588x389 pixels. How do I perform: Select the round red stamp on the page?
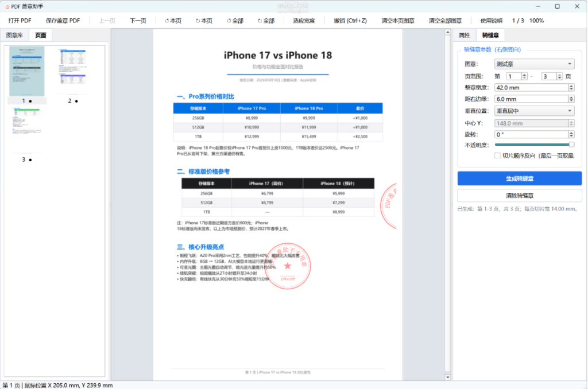pyautogui.click(x=288, y=266)
